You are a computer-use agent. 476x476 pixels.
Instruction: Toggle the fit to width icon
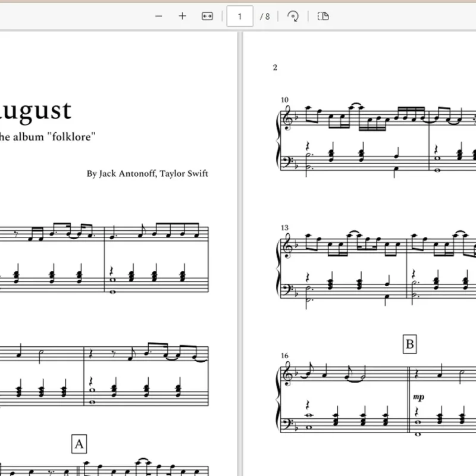[x=207, y=16]
